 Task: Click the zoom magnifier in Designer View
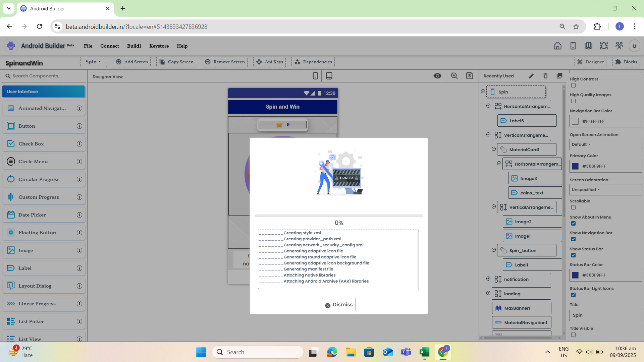coord(454,76)
